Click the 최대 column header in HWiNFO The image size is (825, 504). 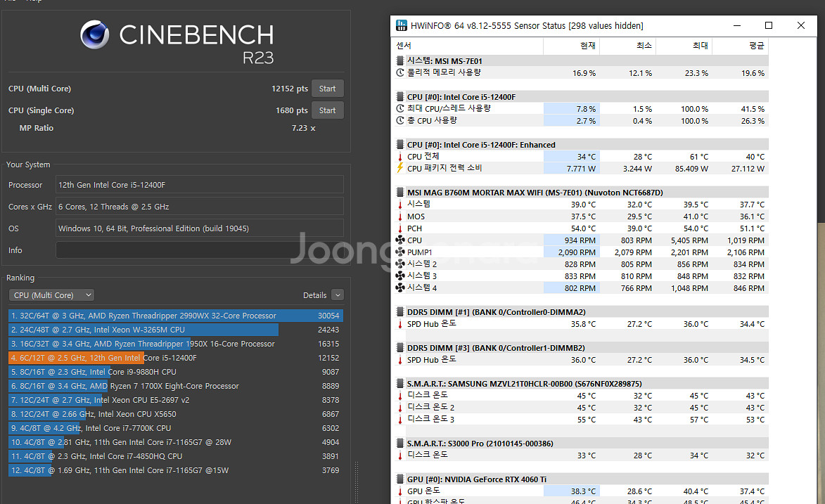(x=684, y=46)
